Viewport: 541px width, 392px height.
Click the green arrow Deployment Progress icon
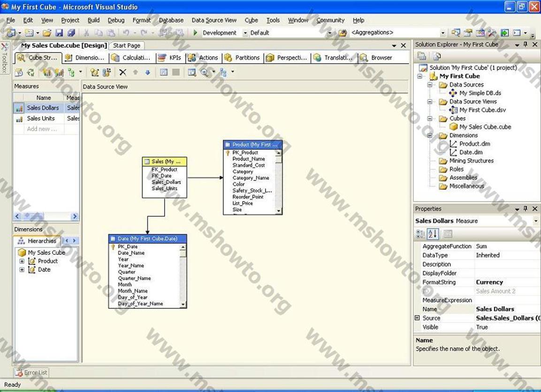point(504,33)
